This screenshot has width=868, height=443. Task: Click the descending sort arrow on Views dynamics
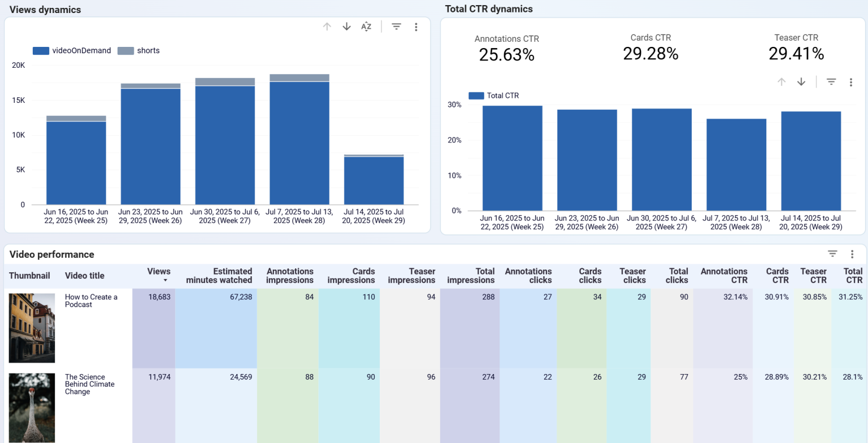(346, 26)
